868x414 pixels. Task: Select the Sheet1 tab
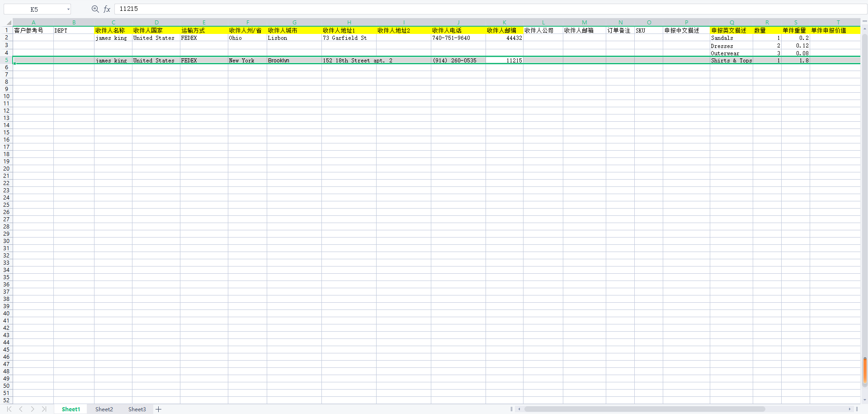tap(71, 409)
